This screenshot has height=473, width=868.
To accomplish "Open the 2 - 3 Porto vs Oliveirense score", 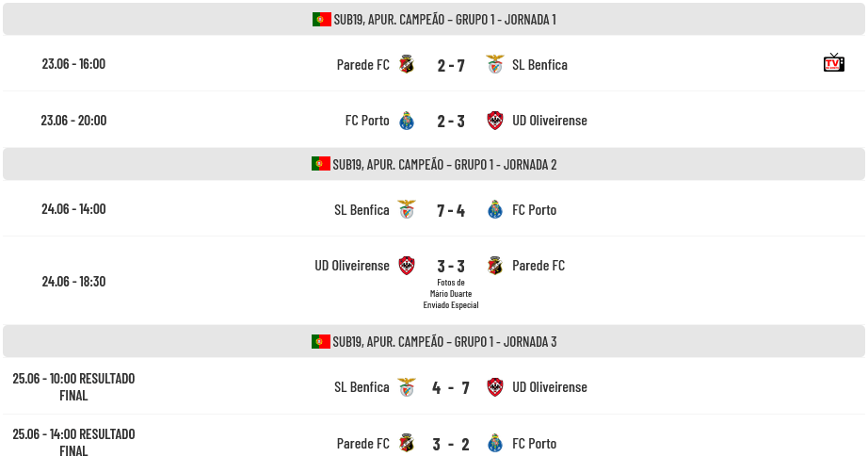I will pyautogui.click(x=451, y=122).
